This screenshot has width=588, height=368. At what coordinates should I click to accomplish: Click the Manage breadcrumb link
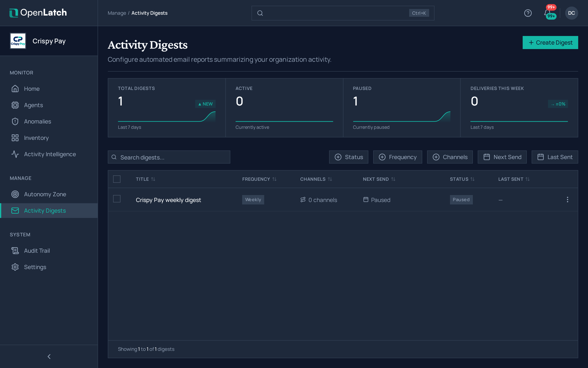click(117, 13)
